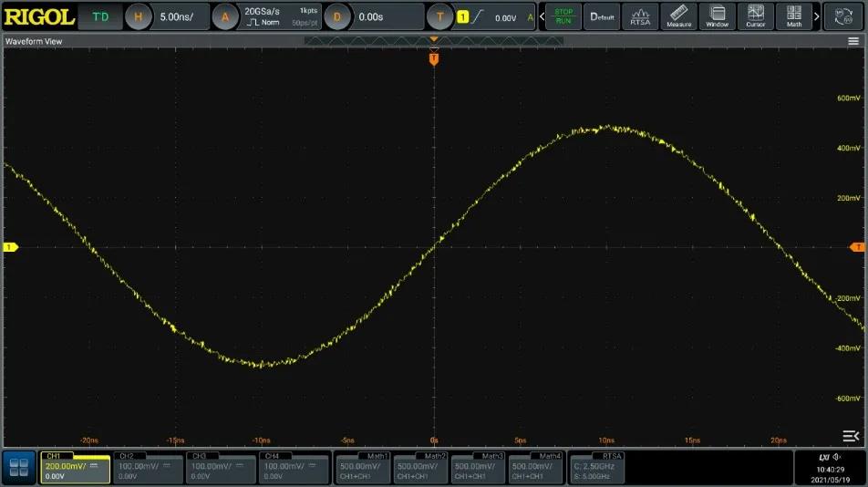Open the 20GSa/s sample rate acquisition panel
The height and width of the screenshot is (487, 868).
click(281, 16)
